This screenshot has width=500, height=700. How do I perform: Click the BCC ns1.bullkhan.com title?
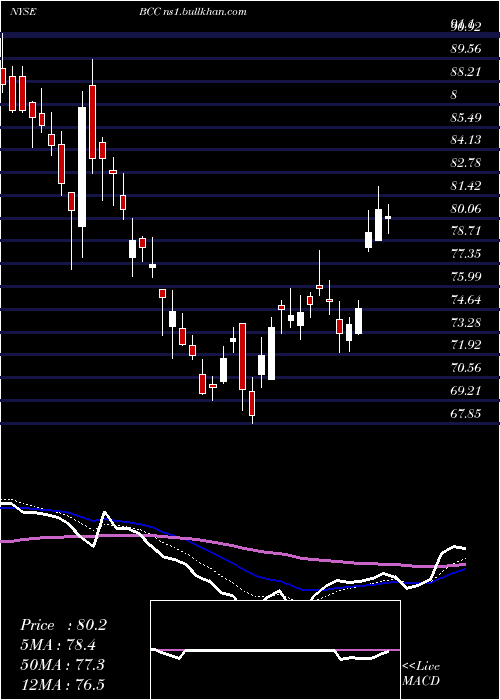[192, 12]
